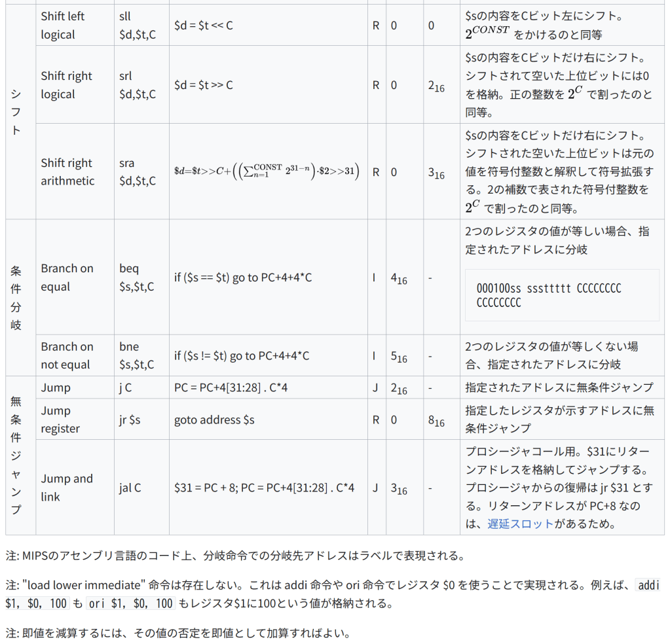
Task: Click the '$31 = PC + 8' operation cell
Action: point(264,488)
